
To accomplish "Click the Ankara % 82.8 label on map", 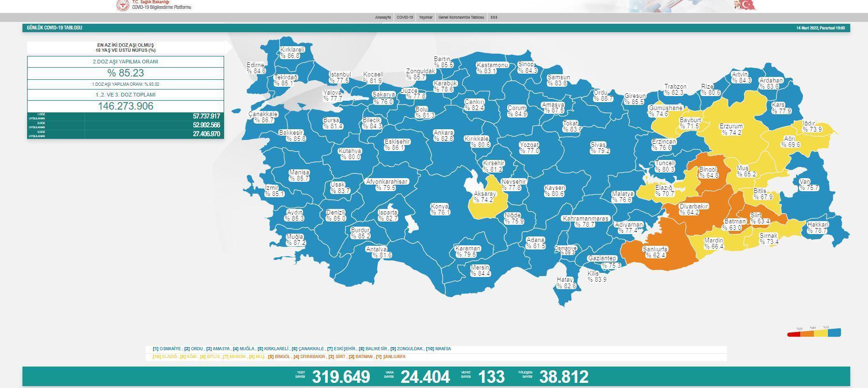I will [x=443, y=136].
